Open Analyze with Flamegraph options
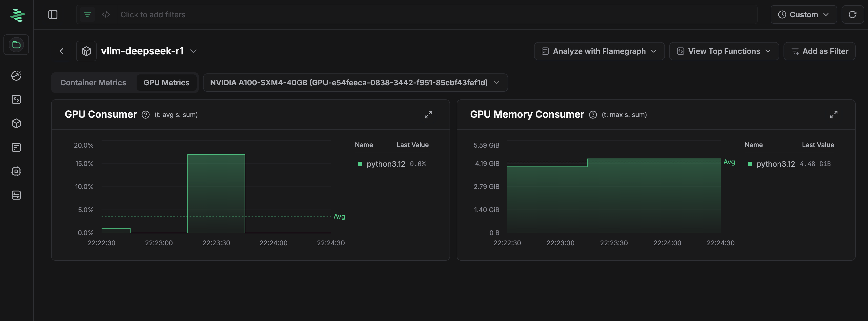 click(599, 51)
